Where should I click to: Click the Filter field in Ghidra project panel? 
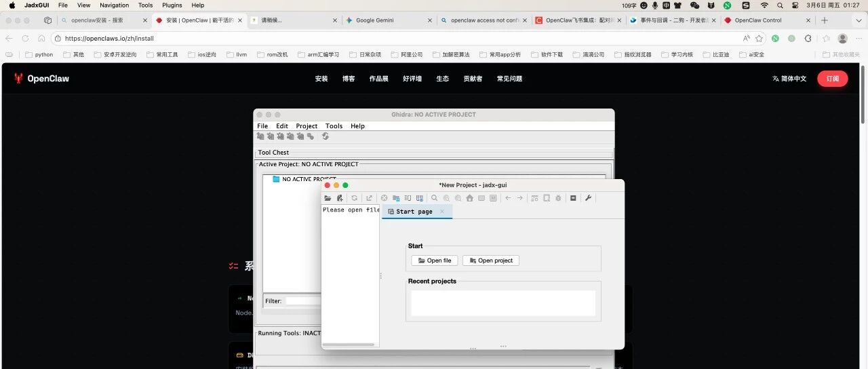[303, 300]
